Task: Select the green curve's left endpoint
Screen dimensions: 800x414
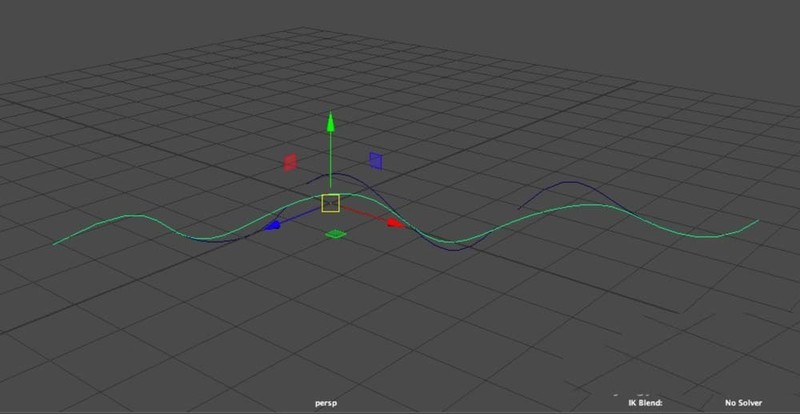Action: [x=54, y=244]
